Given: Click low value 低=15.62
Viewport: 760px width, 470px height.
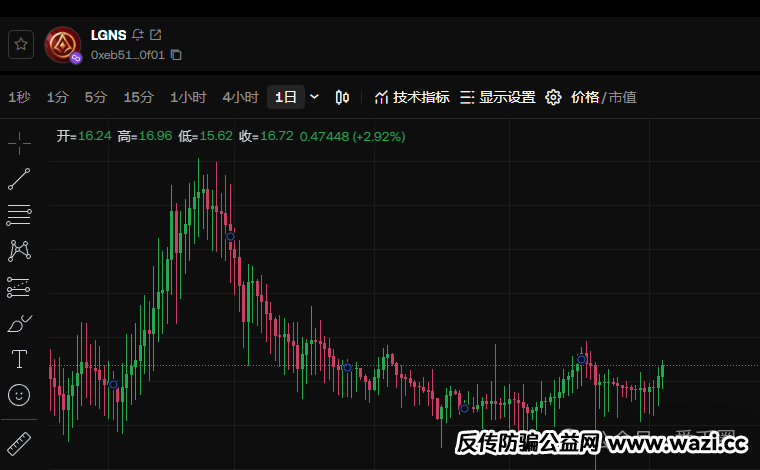Looking at the screenshot, I should pyautogui.click(x=206, y=136).
